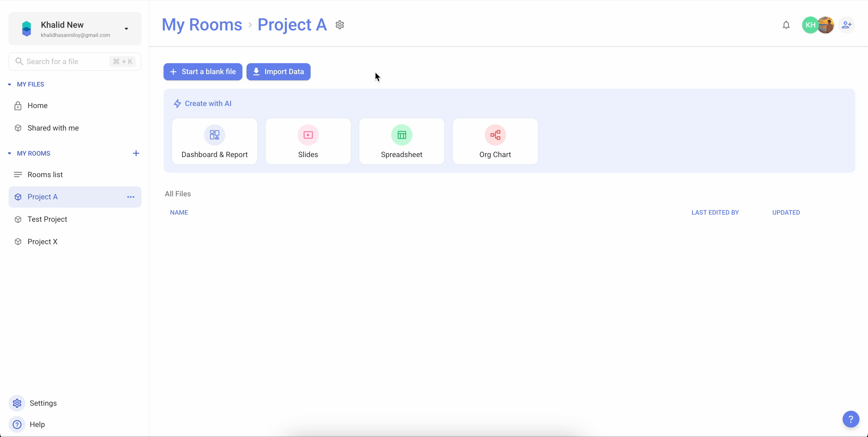The width and height of the screenshot is (868, 437).
Task: Collapse the MY FILES section
Action: pos(9,84)
